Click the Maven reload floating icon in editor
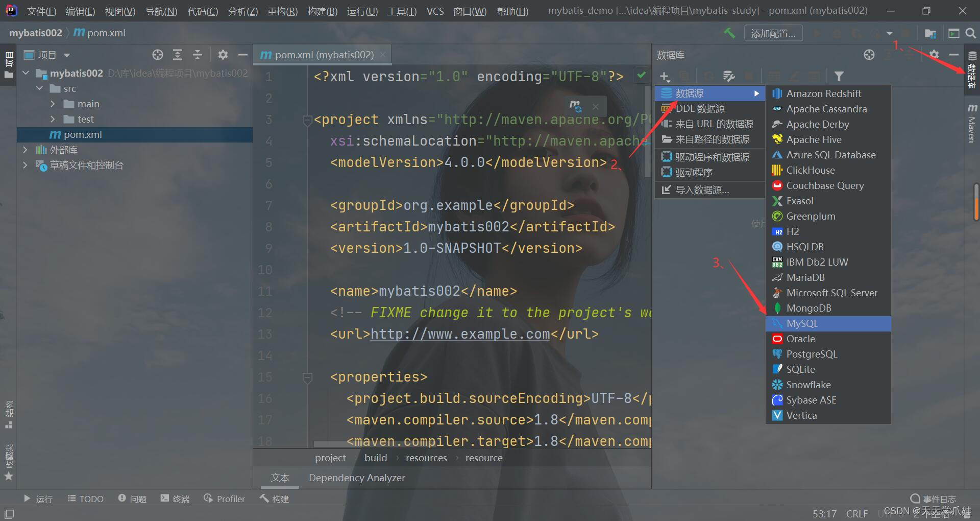Screen dimensions: 980x521 coord(575,106)
